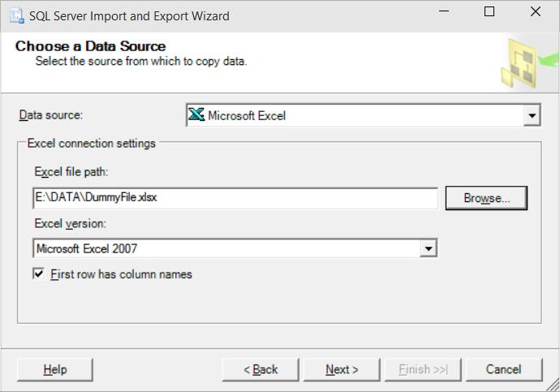The image size is (560, 392).
Task: Click the Excel version: label
Action: pyautogui.click(x=70, y=223)
